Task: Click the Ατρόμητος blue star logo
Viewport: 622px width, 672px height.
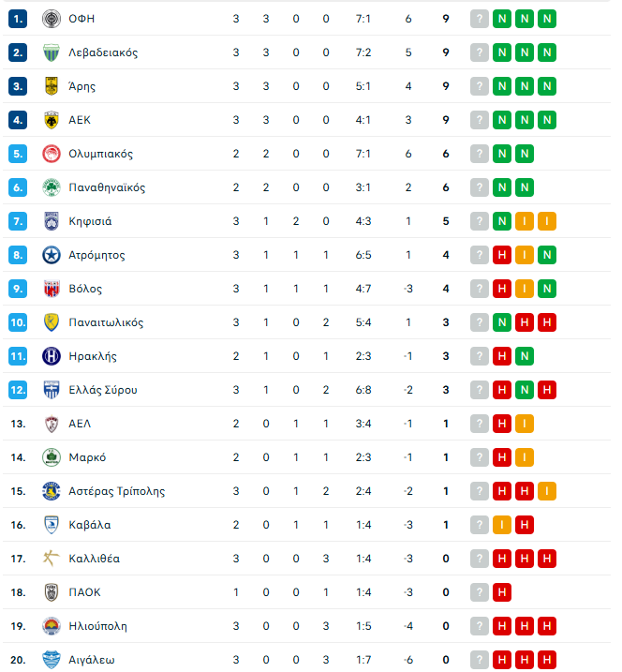Action: point(52,255)
